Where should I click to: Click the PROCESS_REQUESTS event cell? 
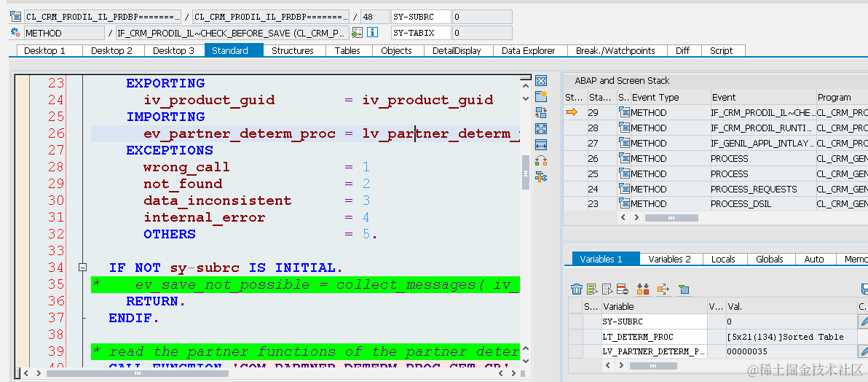click(x=763, y=189)
